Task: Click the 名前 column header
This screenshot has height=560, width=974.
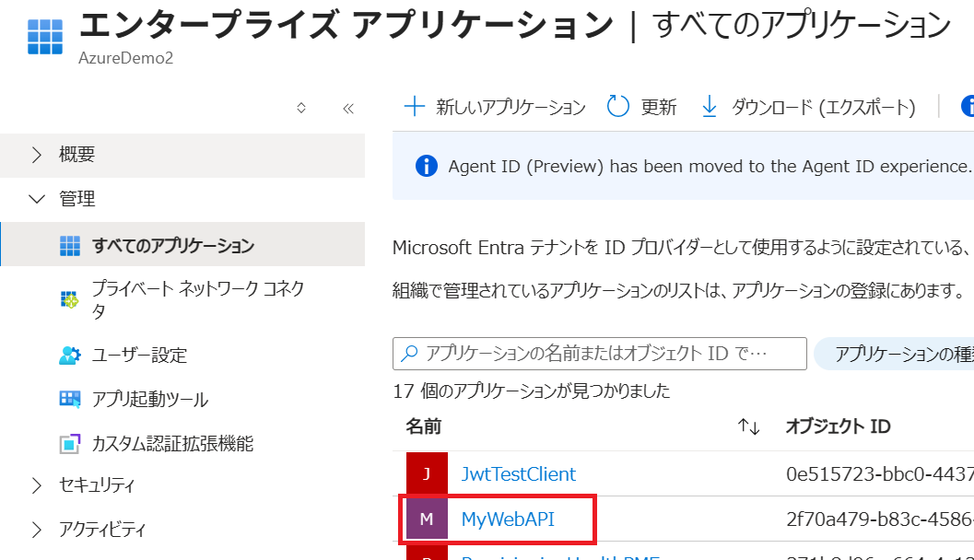Action: tap(424, 426)
